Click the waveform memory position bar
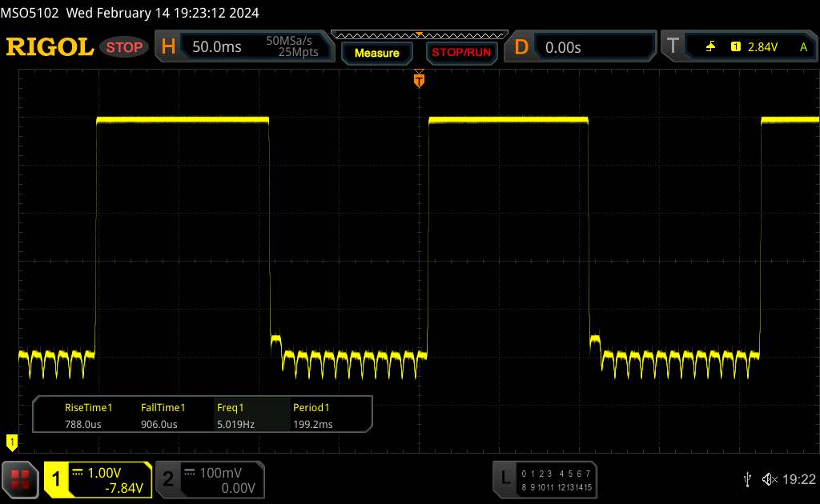820x504 pixels. point(418,35)
